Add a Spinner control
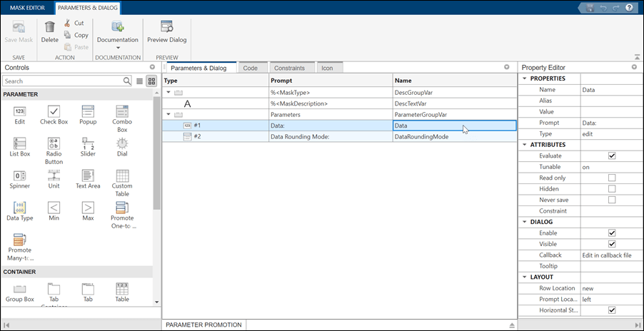This screenshot has width=644, height=331. pos(20,175)
